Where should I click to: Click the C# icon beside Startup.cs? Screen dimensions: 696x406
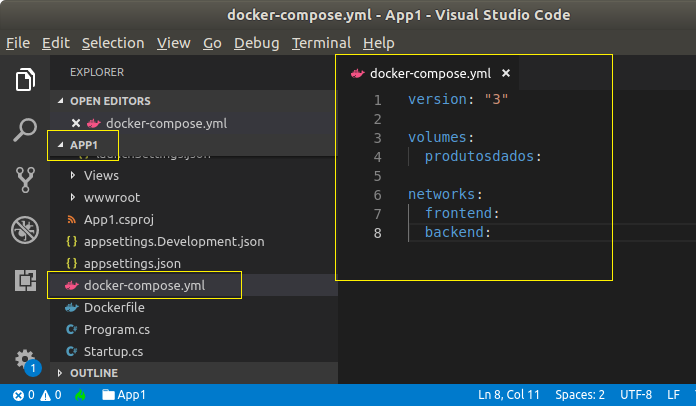point(71,351)
